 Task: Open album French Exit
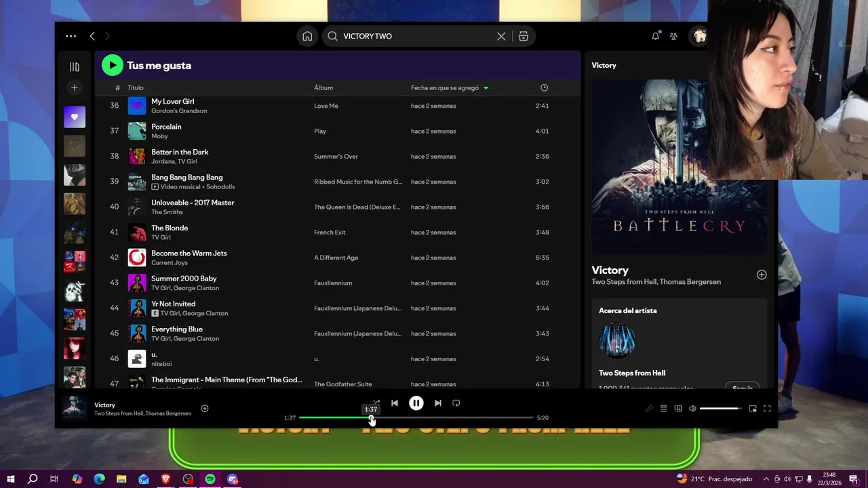tap(330, 232)
